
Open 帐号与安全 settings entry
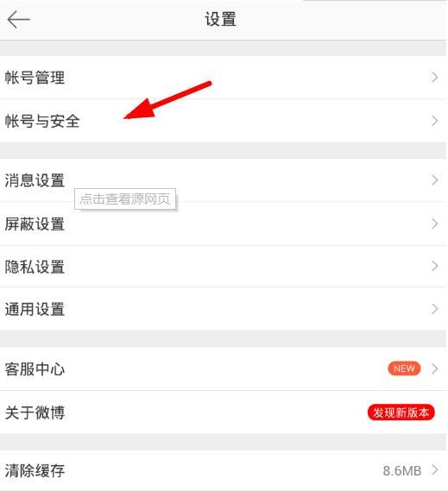223,121
